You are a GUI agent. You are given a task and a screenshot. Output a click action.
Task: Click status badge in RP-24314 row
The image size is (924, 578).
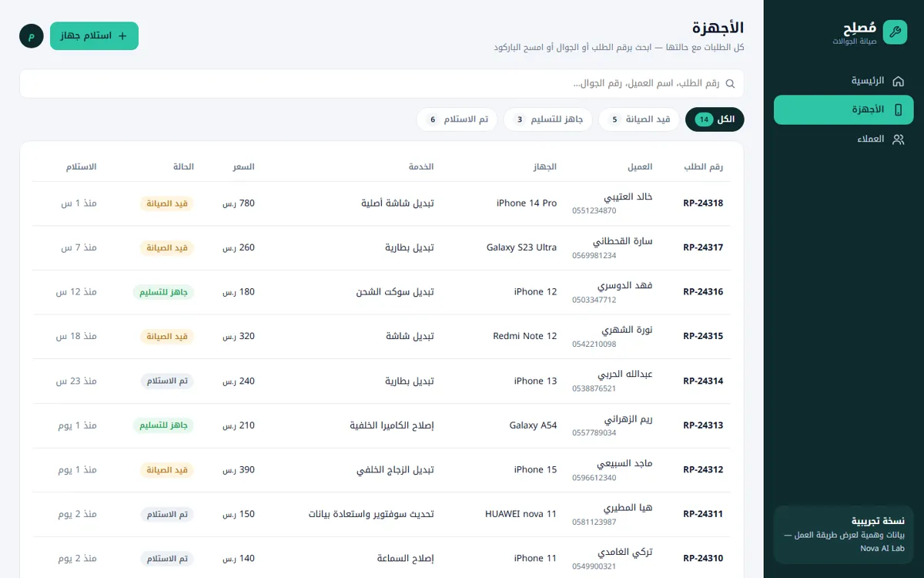pyautogui.click(x=167, y=381)
